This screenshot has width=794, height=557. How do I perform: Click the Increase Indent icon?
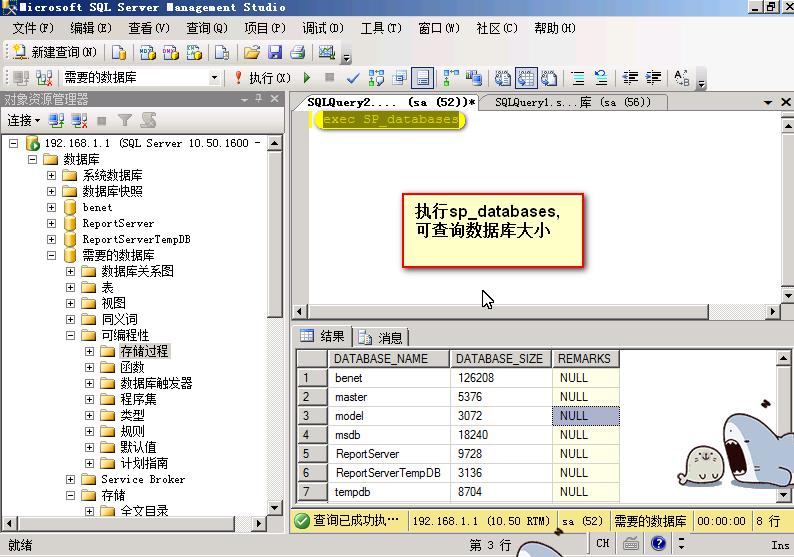click(x=653, y=78)
